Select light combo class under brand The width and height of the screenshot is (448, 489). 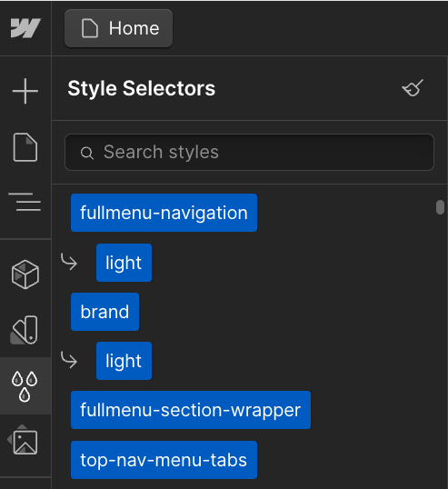coord(124,361)
